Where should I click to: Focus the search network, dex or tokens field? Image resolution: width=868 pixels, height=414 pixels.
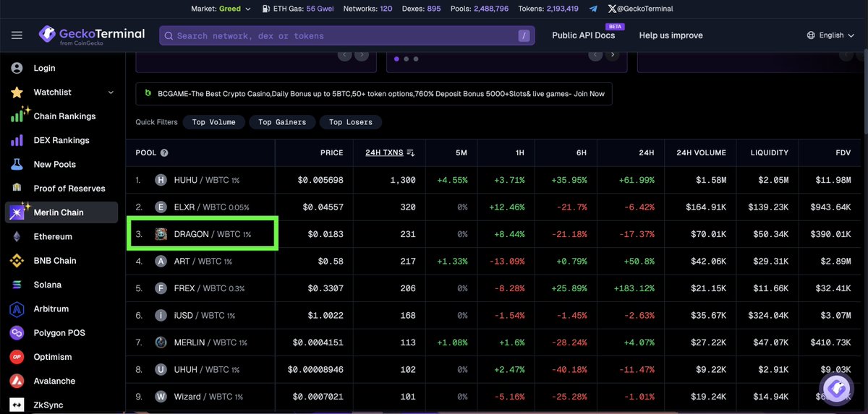coord(347,35)
